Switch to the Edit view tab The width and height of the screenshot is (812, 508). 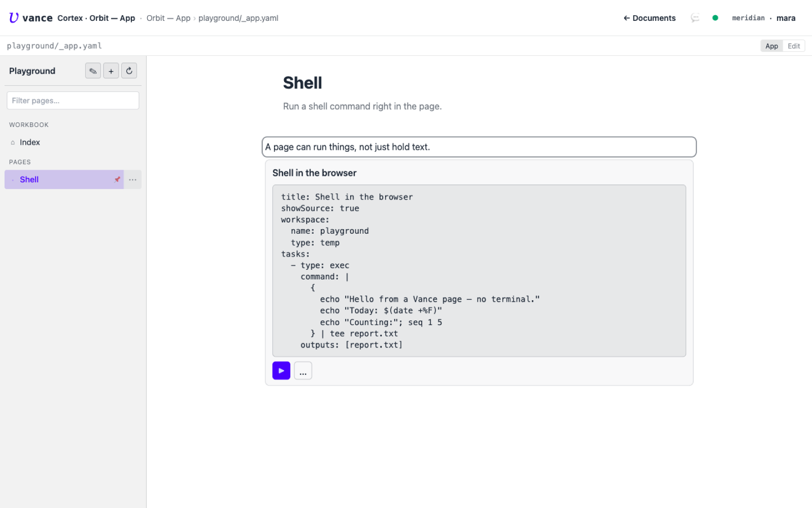tap(794, 46)
